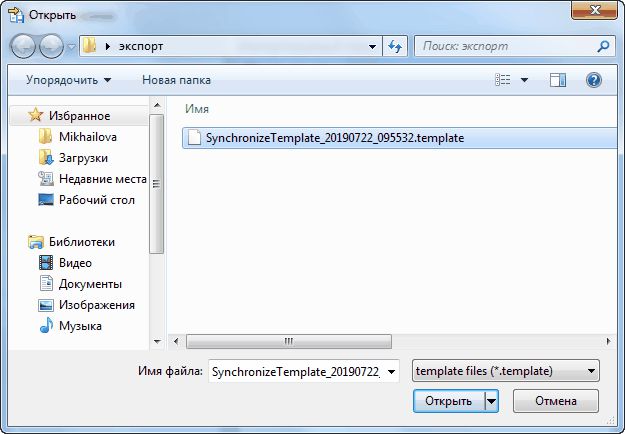Open the file type filter dropdown
Image resolution: width=625 pixels, height=434 pixels.
coord(505,371)
